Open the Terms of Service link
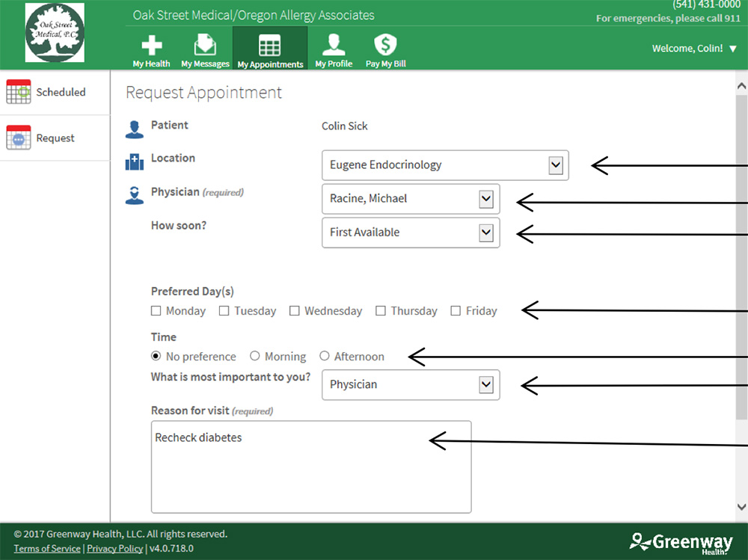 pyautogui.click(x=47, y=549)
